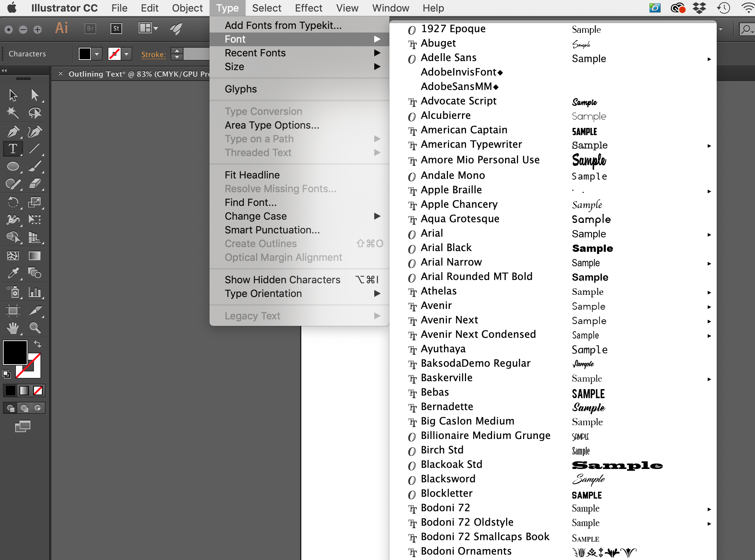Select the Curvature tool

pos(35,132)
